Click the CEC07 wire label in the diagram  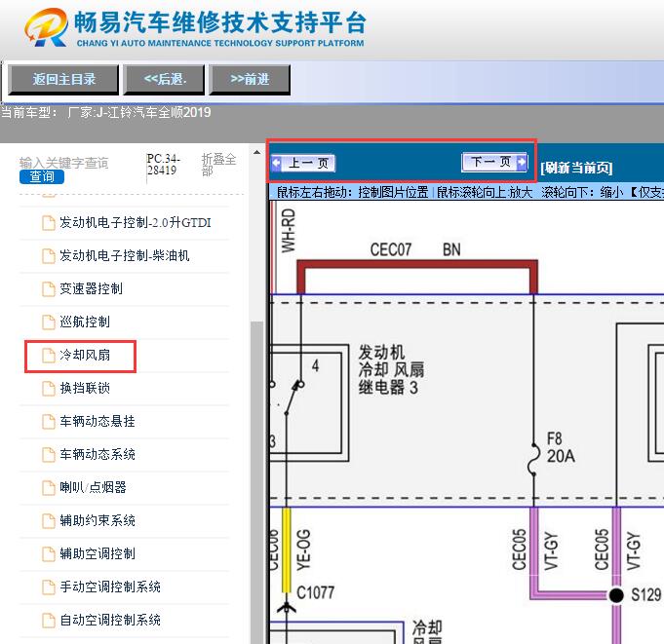click(390, 249)
